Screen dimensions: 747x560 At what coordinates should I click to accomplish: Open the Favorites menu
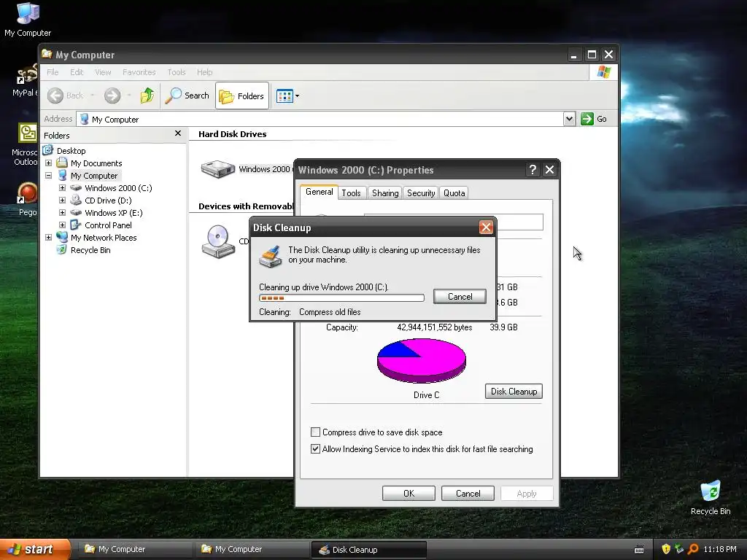click(139, 72)
